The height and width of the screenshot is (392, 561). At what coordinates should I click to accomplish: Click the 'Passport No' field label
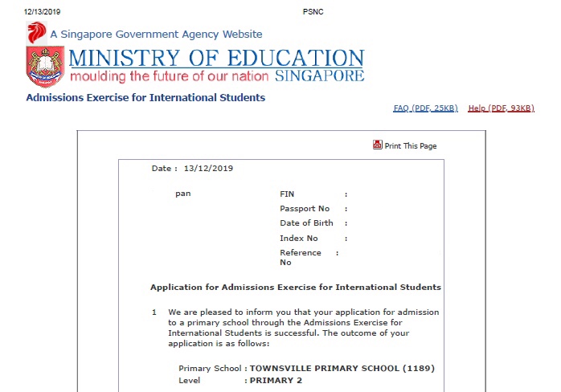pyautogui.click(x=305, y=209)
